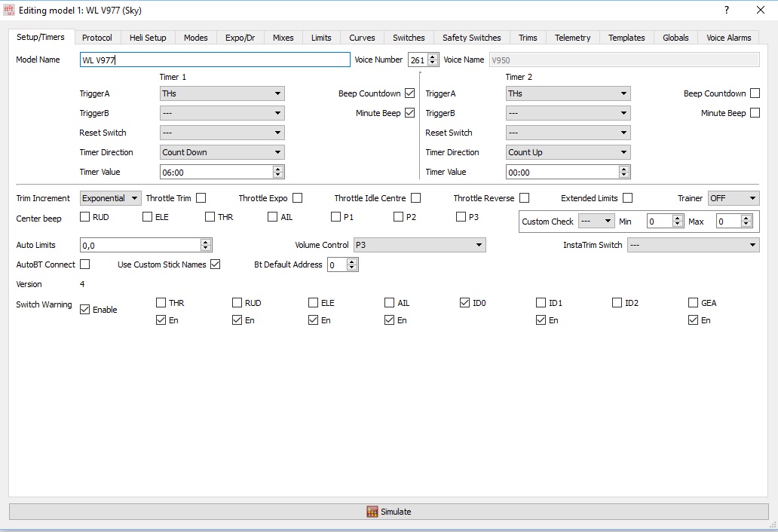Toggle Use Custom Stick Names checkbox
Image resolution: width=778 pixels, height=532 pixels.
[216, 264]
